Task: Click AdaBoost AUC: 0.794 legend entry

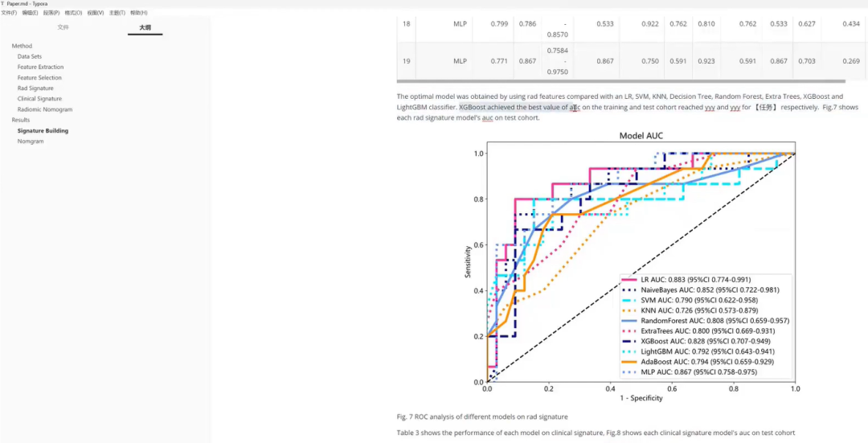Action: click(x=698, y=362)
